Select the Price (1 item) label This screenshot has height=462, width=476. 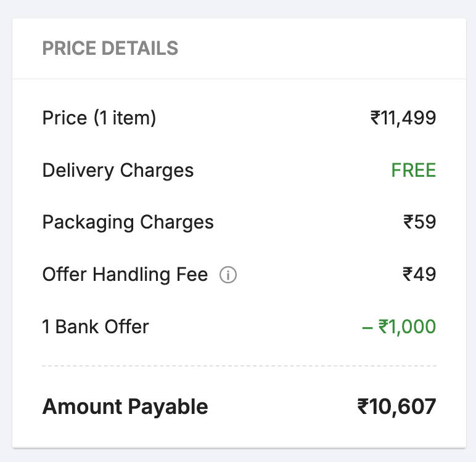point(99,118)
